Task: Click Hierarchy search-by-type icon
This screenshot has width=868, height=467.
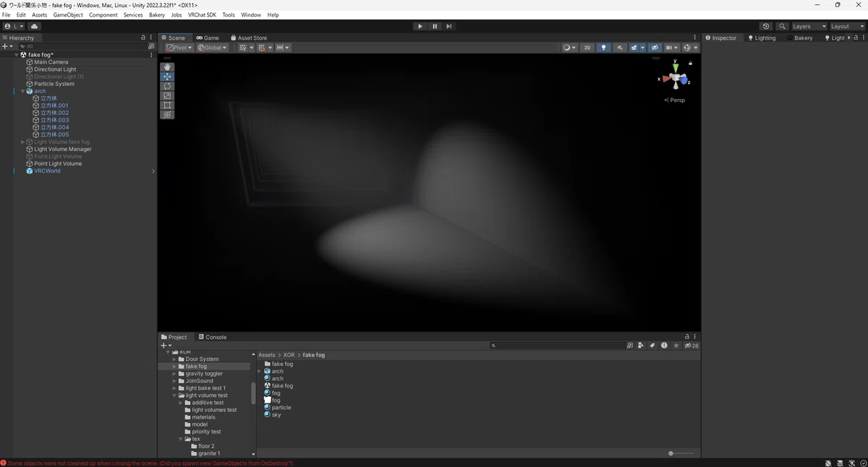Action: click(x=150, y=46)
